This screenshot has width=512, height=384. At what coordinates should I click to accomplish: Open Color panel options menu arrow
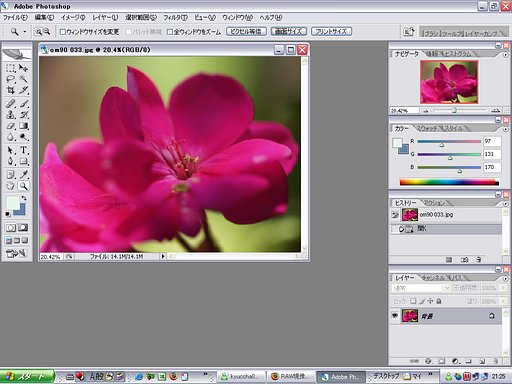pyautogui.click(x=506, y=129)
